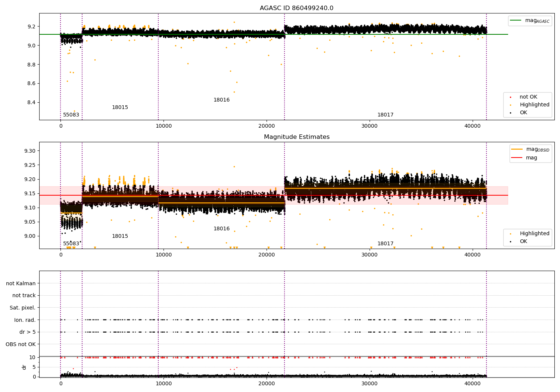
Task: Click the 10000 x-tick under top plot
Action: click(164, 126)
